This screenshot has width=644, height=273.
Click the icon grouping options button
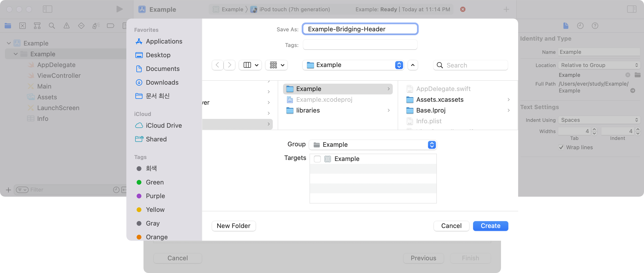276,65
